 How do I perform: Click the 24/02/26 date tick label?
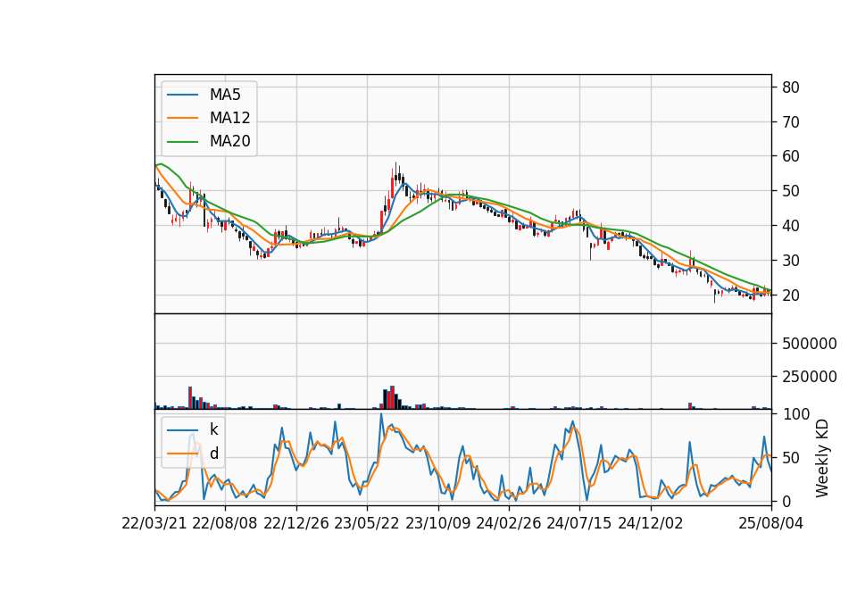coord(508,523)
